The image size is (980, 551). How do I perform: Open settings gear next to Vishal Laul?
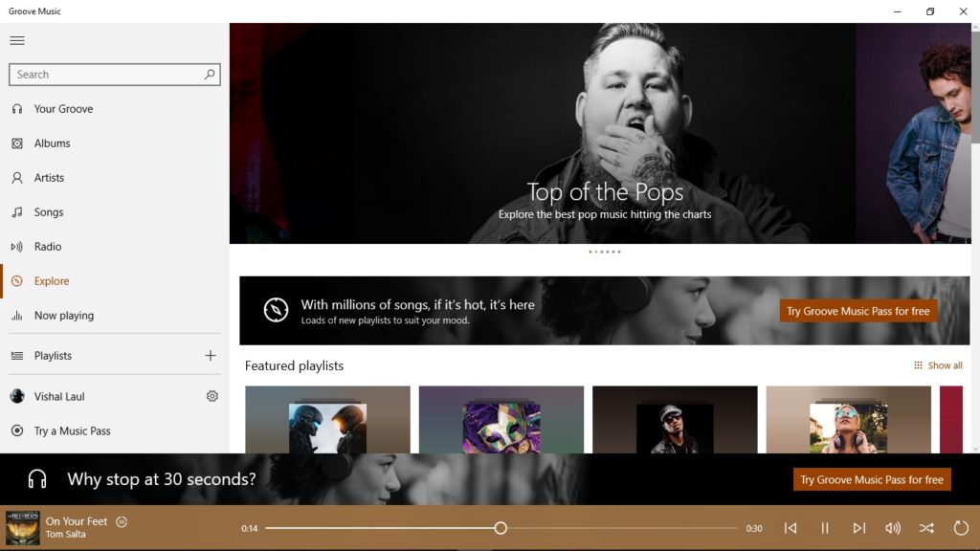pos(212,396)
